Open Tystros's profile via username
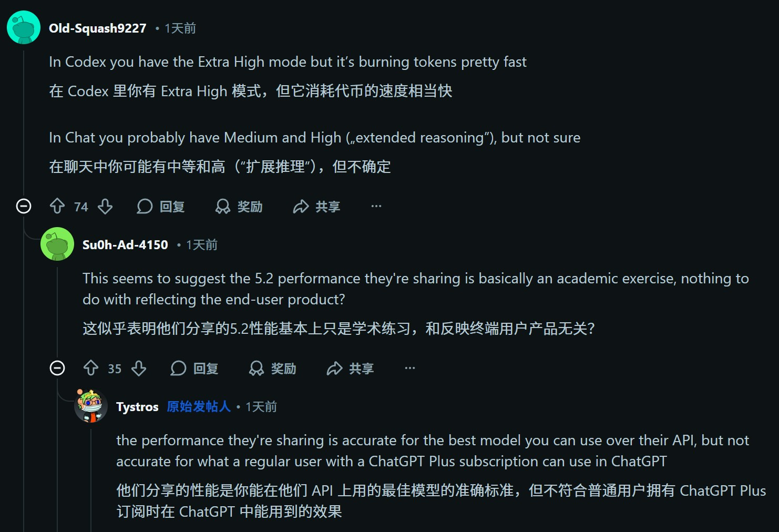779x532 pixels. 137,406
